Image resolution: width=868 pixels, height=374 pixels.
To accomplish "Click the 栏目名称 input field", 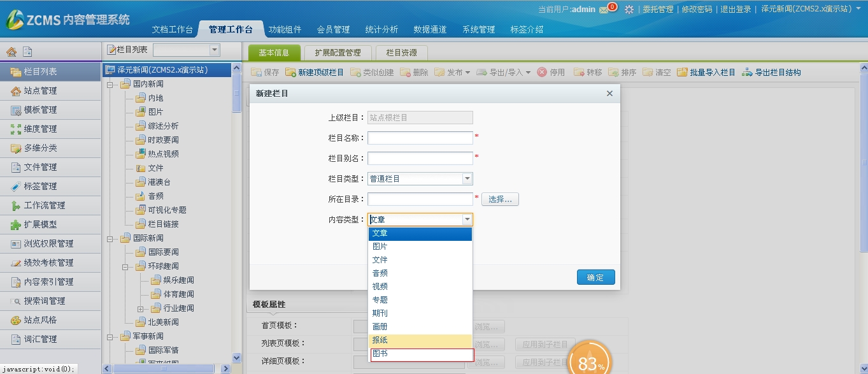I will pyautogui.click(x=420, y=138).
